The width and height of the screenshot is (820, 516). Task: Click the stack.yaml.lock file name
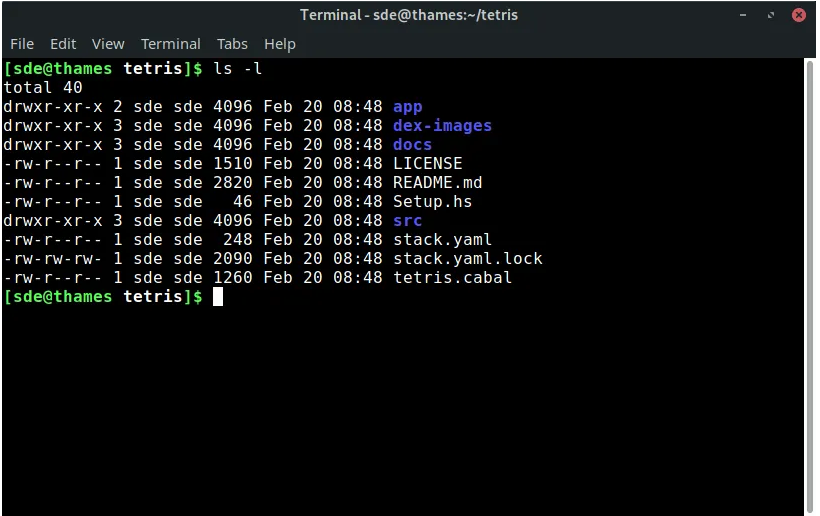(468, 259)
